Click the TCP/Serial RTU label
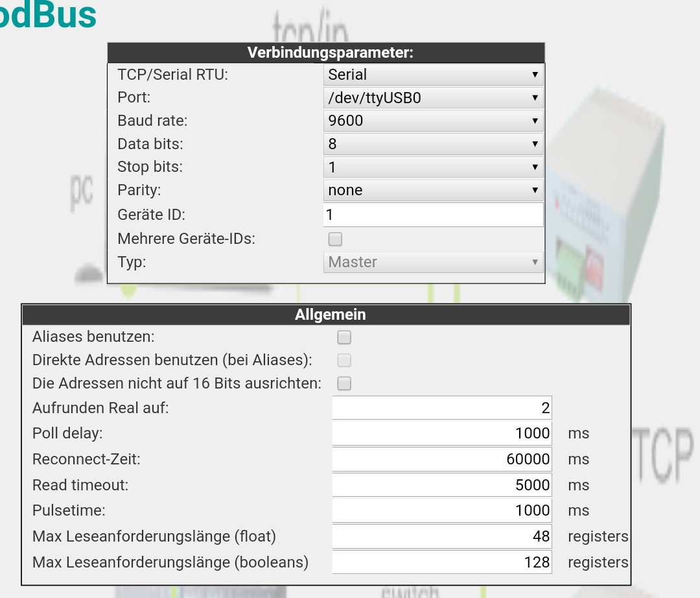Viewport: 700px width, 598px height. point(173,75)
